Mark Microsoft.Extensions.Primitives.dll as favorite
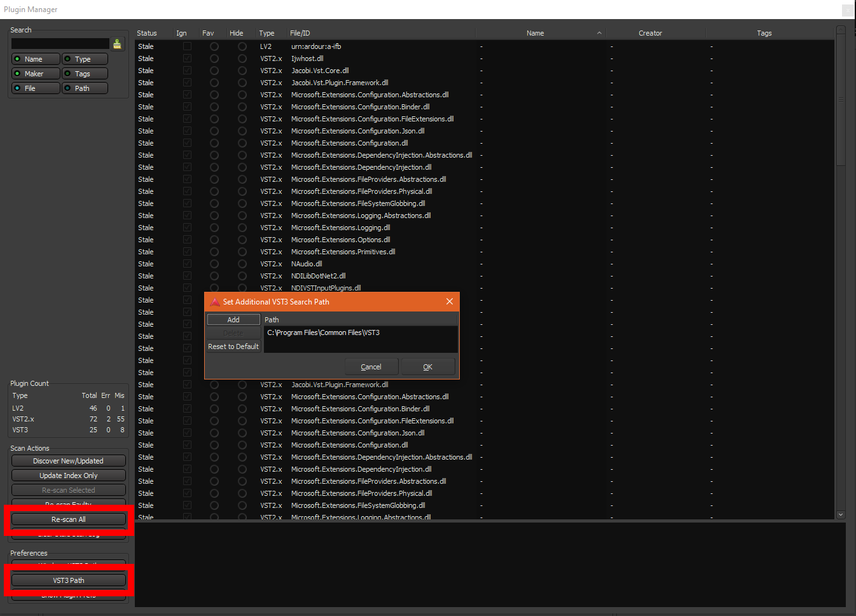Viewport: 856px width, 616px height. tap(214, 252)
